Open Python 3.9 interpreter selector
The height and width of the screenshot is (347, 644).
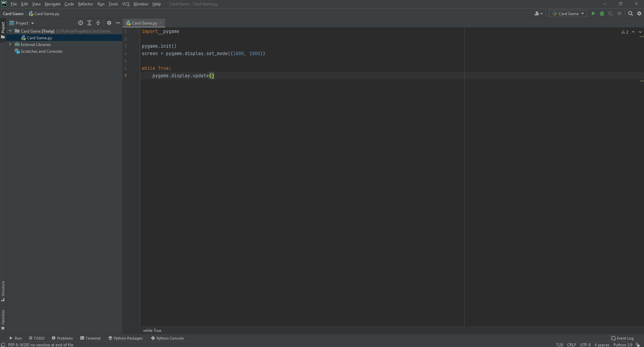click(622, 345)
